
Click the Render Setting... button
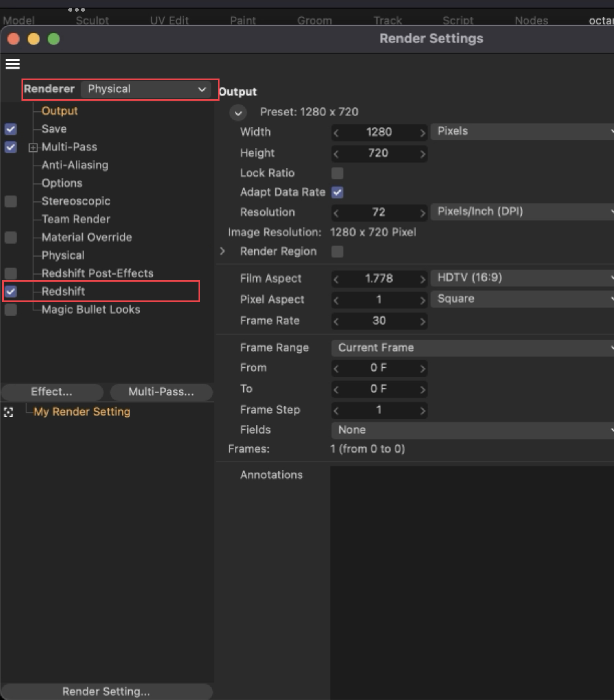[106, 691]
